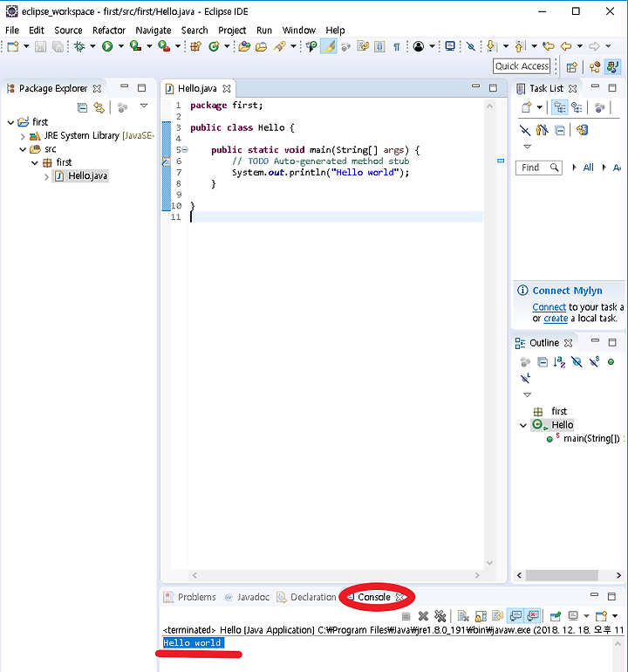The width and height of the screenshot is (628, 672).
Task: Click the Collapse All icon in Package Explorer
Action: click(x=82, y=107)
